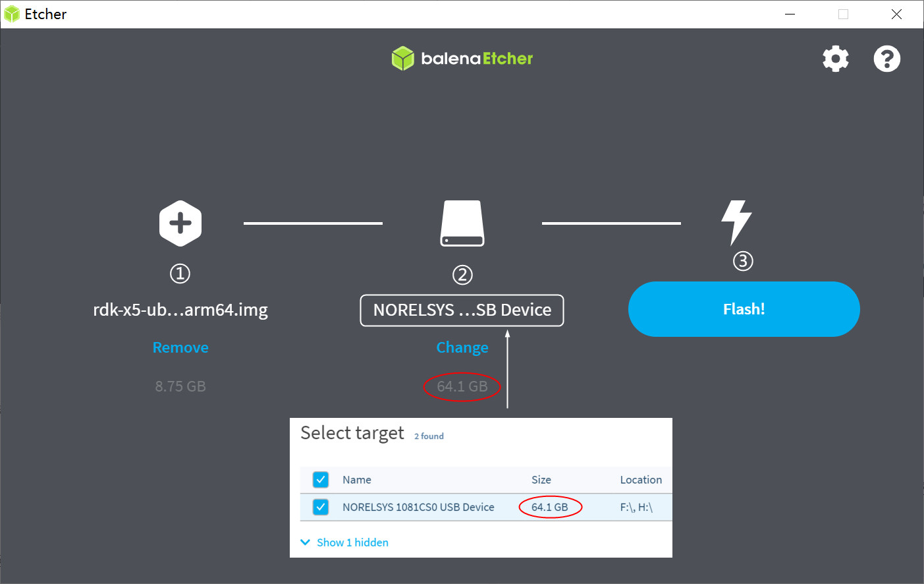This screenshot has height=584, width=924.
Task: Open Etcher settings gear icon
Action: click(x=836, y=59)
